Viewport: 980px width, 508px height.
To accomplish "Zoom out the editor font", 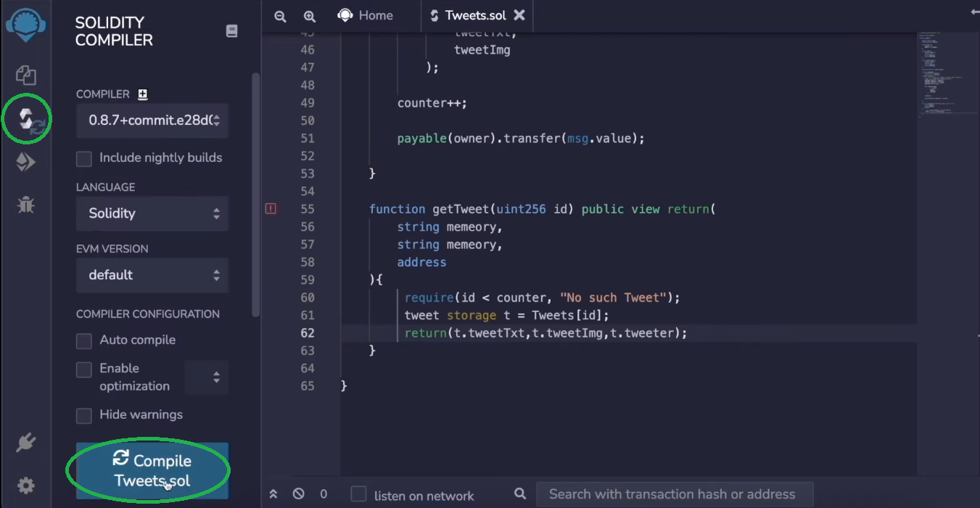I will coord(280,16).
